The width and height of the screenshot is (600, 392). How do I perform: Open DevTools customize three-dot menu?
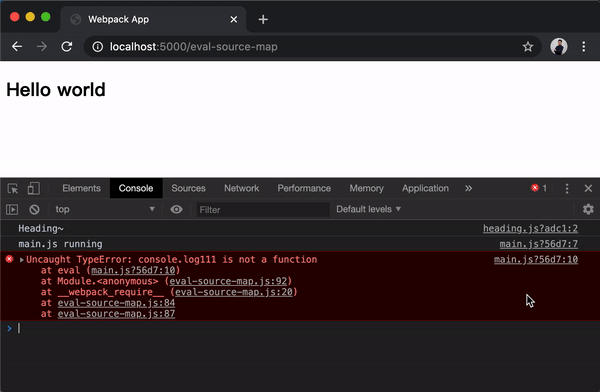567,188
